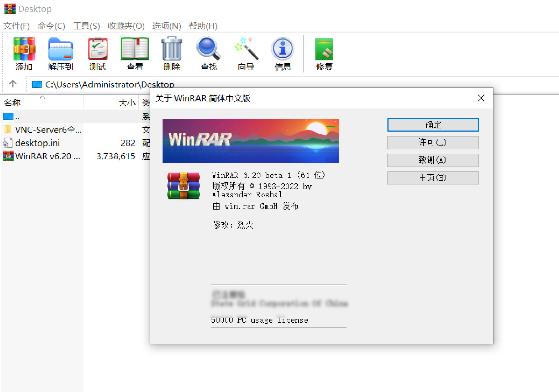Sort by the 大小 column header

(111, 103)
